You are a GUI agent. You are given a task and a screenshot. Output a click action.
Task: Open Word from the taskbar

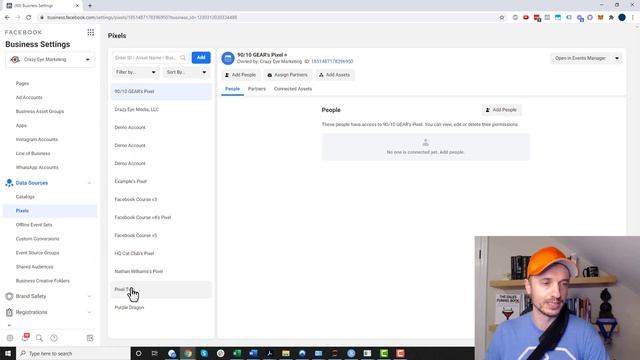click(x=253, y=353)
